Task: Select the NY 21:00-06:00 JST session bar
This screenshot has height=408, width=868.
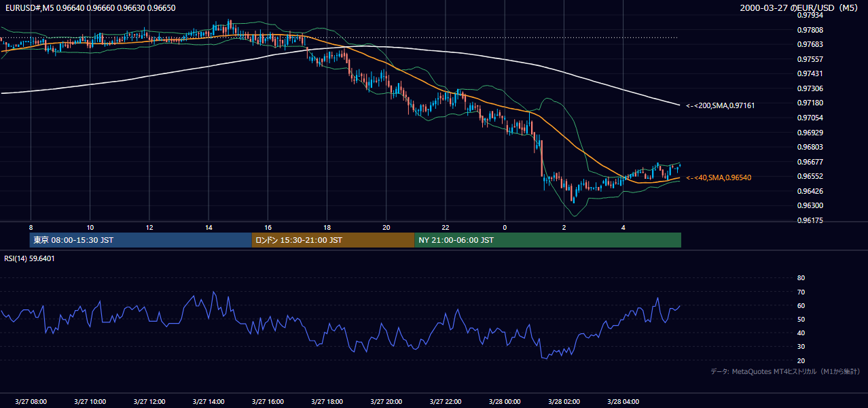Action: coord(548,240)
